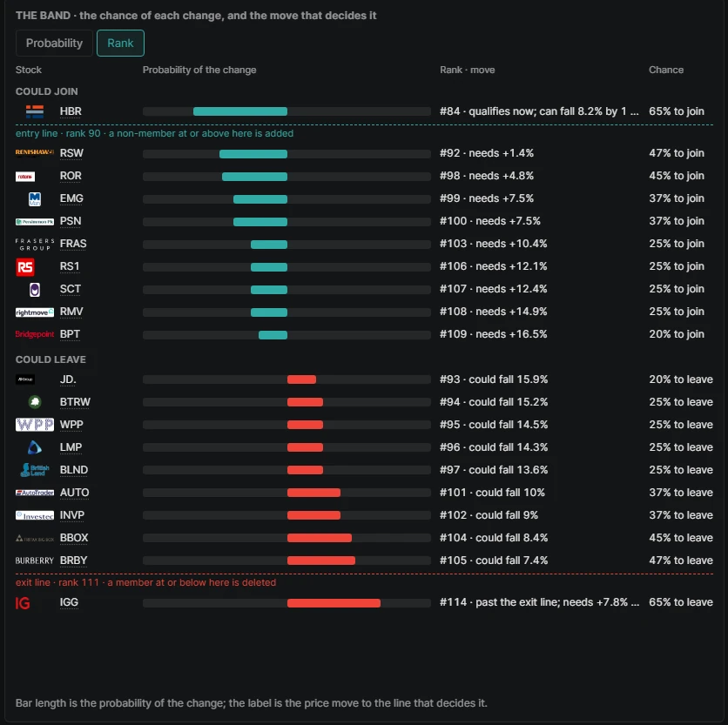Open the WPP ticker link
The height and width of the screenshot is (725, 728).
71,425
